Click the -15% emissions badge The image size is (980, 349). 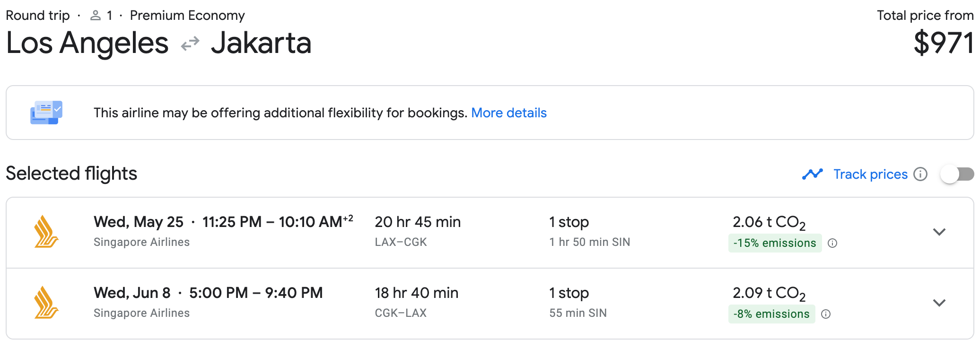click(775, 243)
